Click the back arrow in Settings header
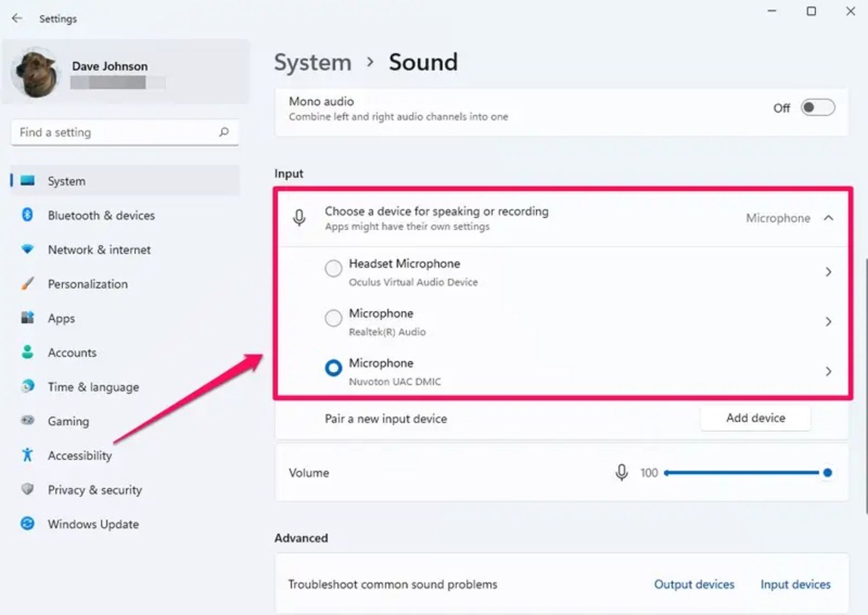The width and height of the screenshot is (868, 615). [17, 19]
